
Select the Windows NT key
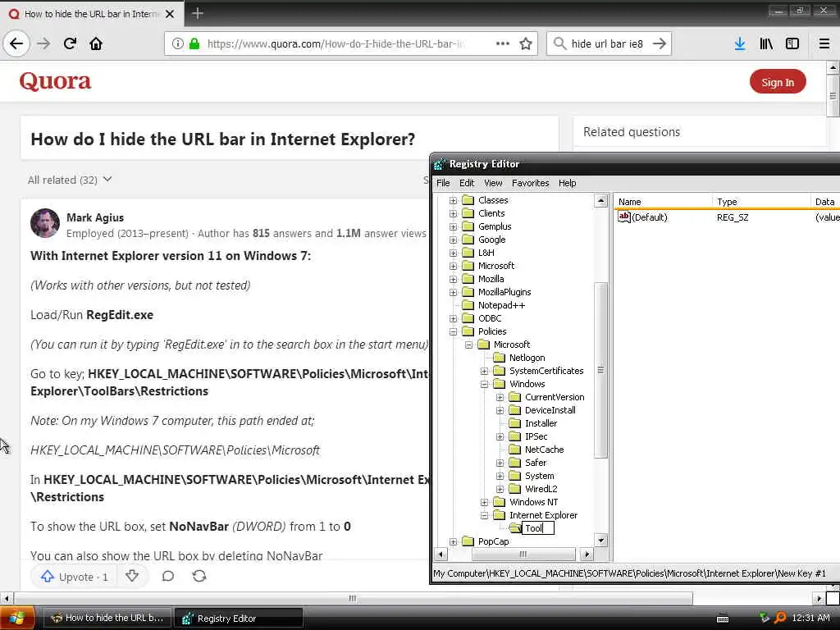click(x=533, y=502)
